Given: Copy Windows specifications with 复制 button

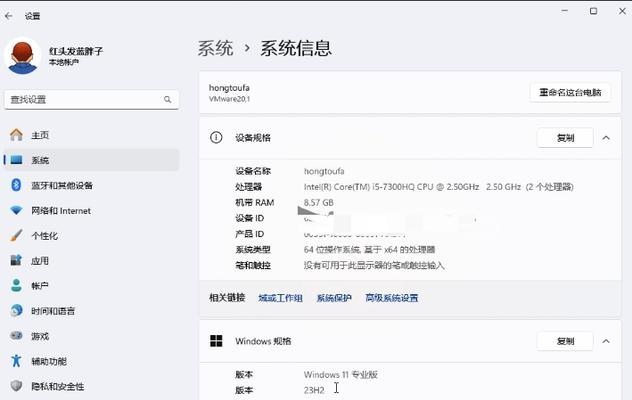Looking at the screenshot, I should tap(565, 341).
